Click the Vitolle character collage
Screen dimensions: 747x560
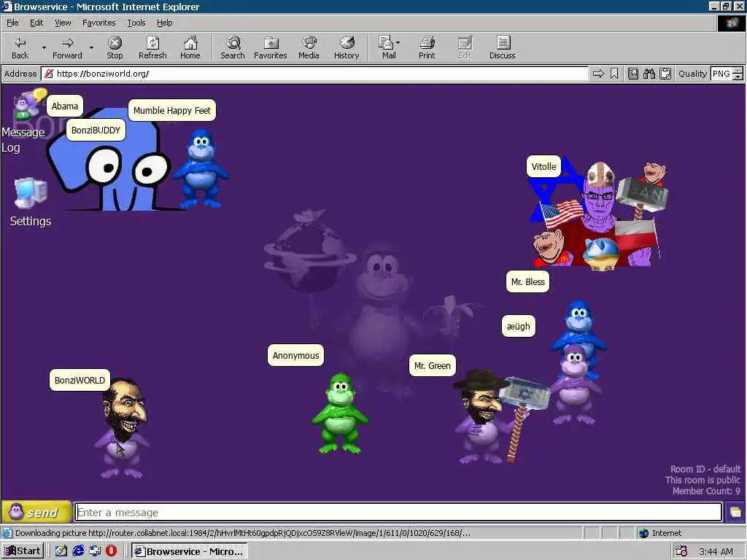tap(600, 214)
